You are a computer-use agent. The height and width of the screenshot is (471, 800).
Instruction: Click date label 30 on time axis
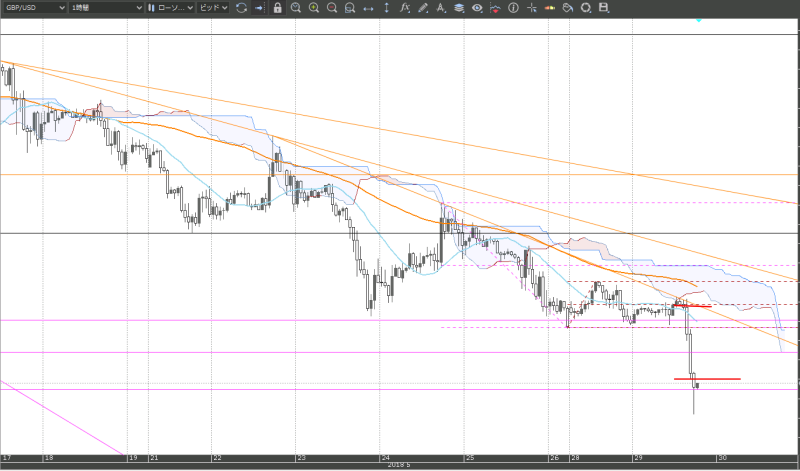(722, 458)
